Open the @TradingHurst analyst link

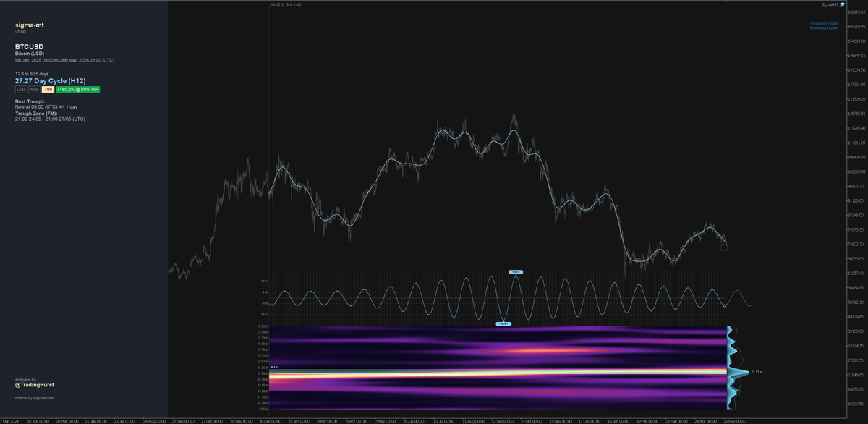(x=35, y=385)
